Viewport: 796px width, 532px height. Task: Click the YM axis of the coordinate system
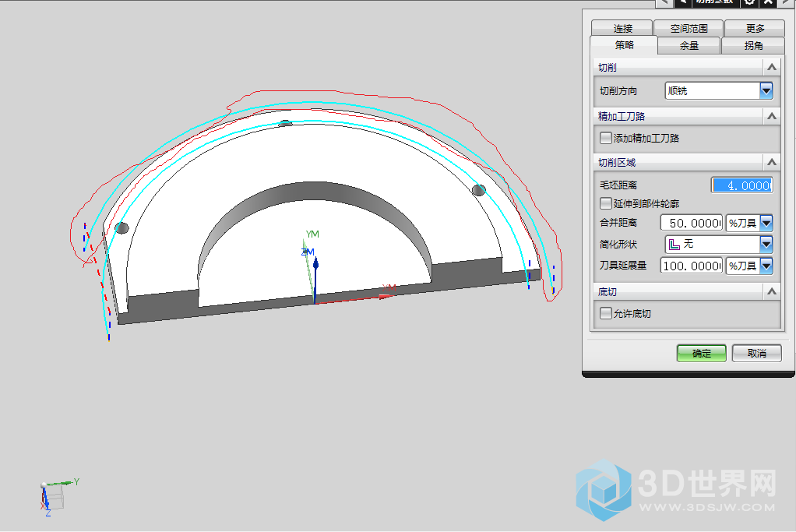(x=312, y=234)
